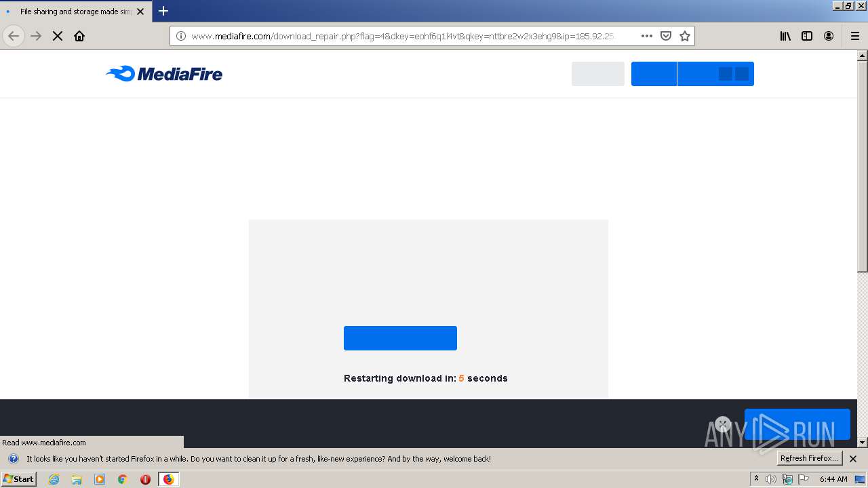Open the Library history and bookmarks menu
868x488 pixels.
[785, 36]
